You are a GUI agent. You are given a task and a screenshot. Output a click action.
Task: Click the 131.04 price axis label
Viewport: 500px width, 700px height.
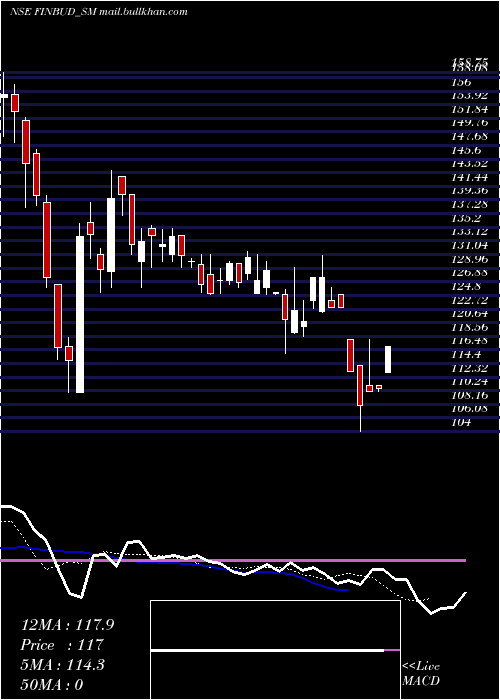(x=469, y=246)
